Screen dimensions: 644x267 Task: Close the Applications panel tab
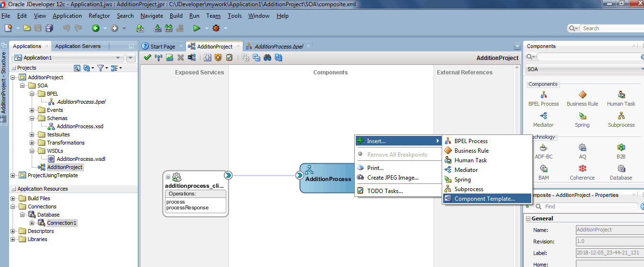(x=47, y=47)
